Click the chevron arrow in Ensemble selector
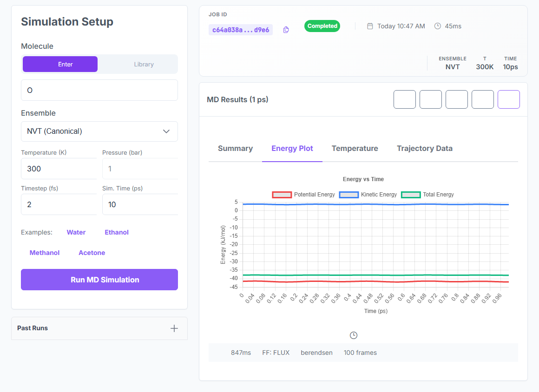539x392 pixels. [x=166, y=131]
